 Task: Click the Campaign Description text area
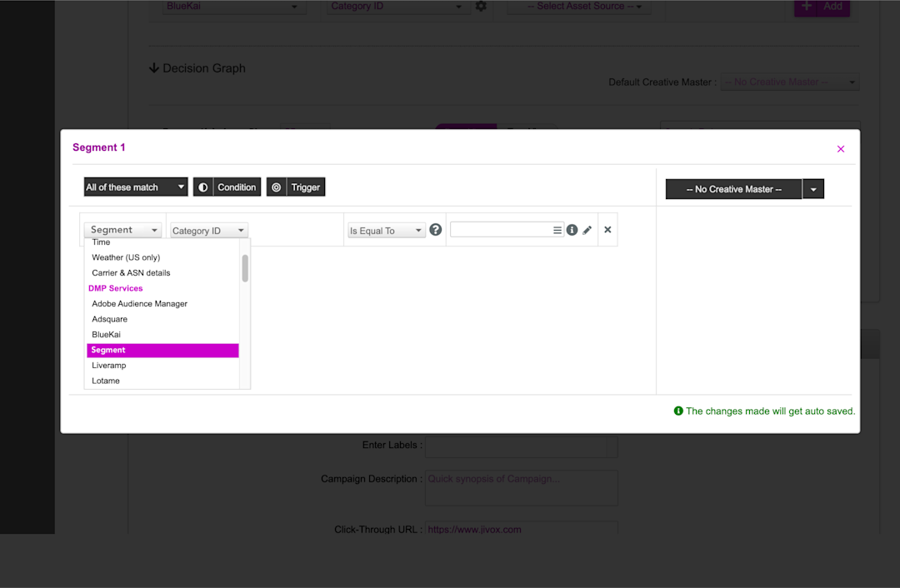(521, 488)
